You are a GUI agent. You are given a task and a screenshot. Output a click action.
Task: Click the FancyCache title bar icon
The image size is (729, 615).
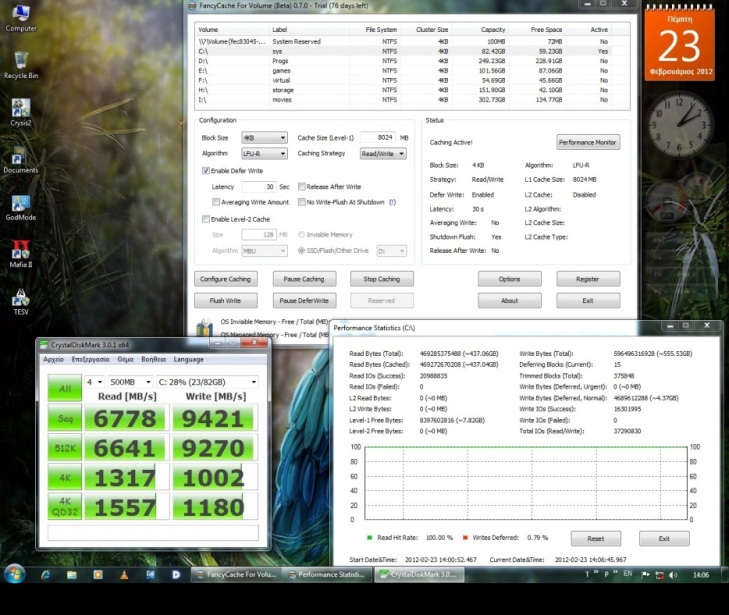coord(192,6)
